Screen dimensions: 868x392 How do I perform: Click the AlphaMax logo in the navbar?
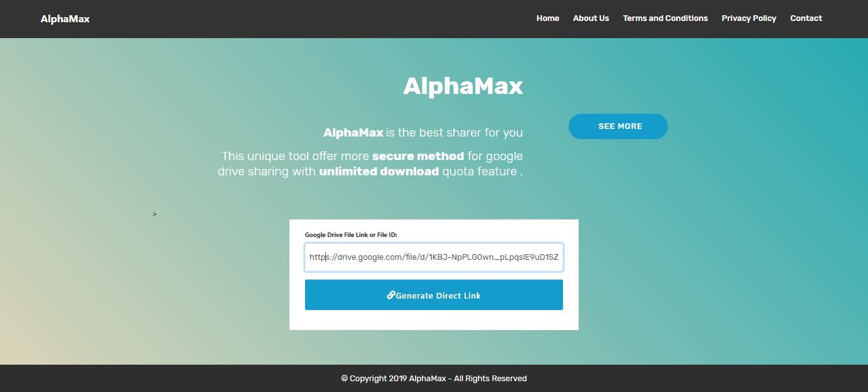click(65, 19)
